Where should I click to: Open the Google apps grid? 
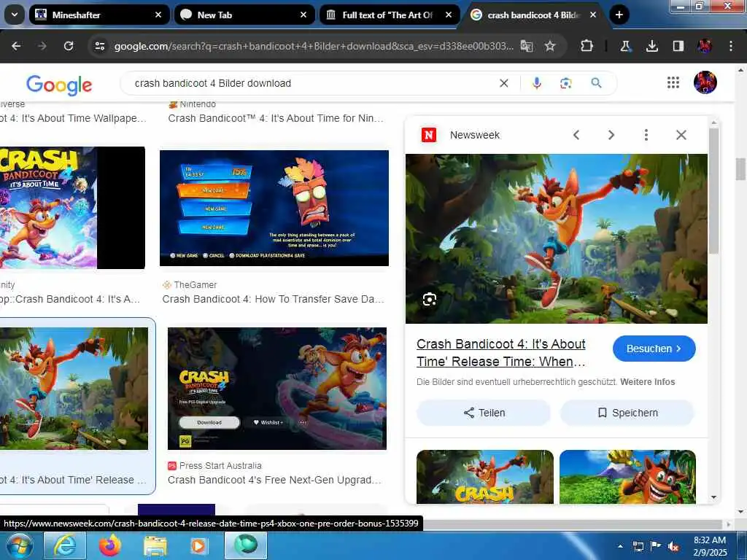coord(673,83)
